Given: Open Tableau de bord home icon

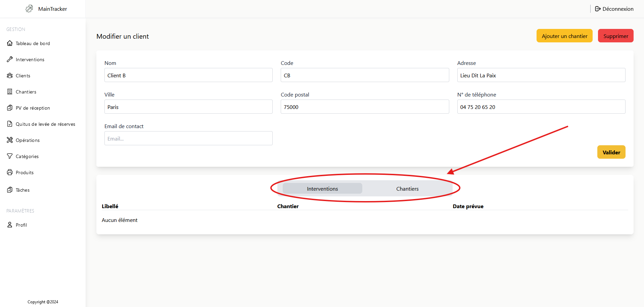Looking at the screenshot, I should click(x=10, y=43).
